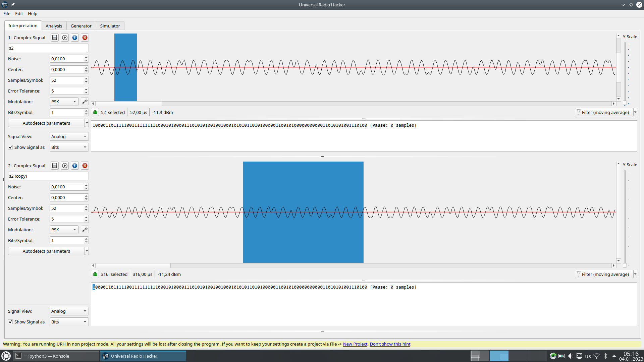The width and height of the screenshot is (644, 362).
Task: Click green arrow next to 316 selected
Action: pos(95,274)
